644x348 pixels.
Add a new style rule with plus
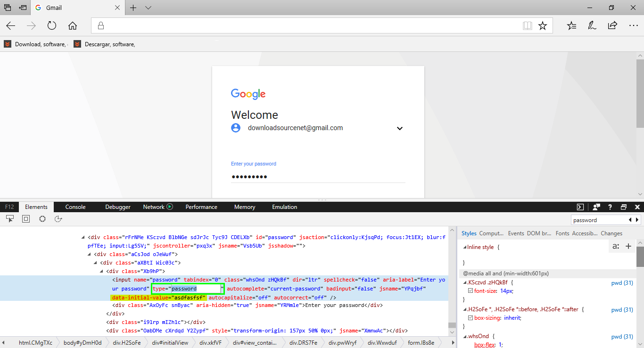tap(628, 246)
